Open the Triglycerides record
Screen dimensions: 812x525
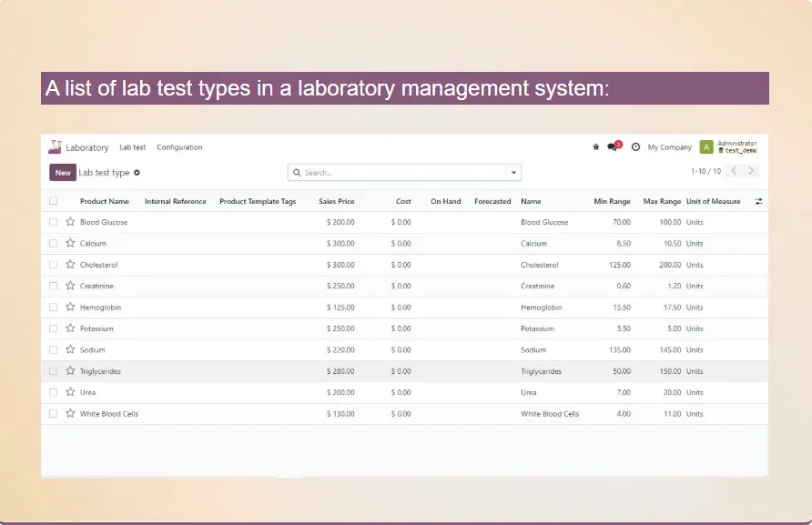coord(100,371)
